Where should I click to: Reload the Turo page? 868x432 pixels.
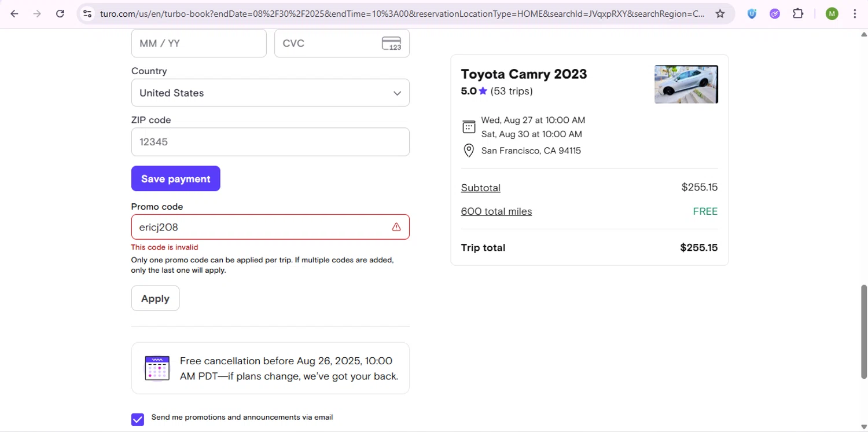[x=60, y=13]
